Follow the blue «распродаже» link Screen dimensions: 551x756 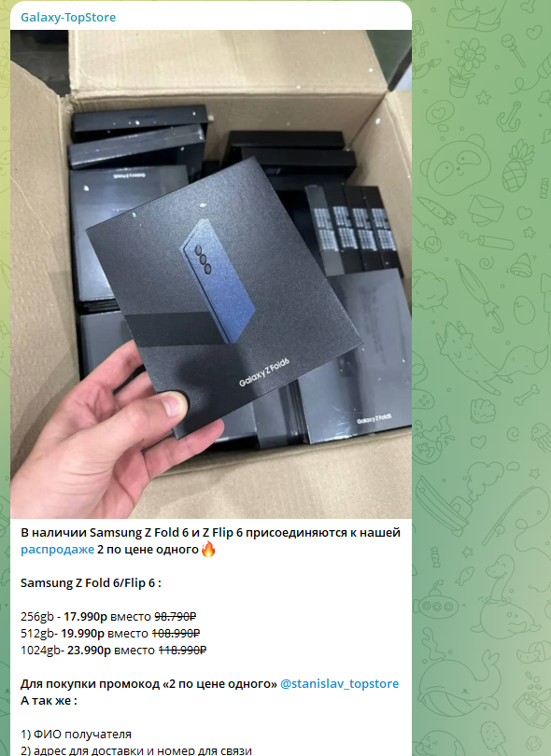pos(57,549)
